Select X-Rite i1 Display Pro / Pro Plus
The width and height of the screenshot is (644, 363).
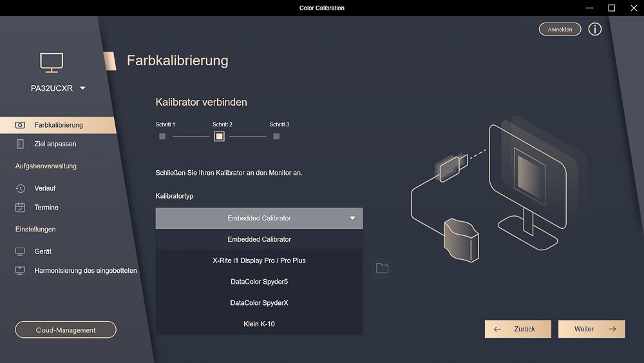pos(259,260)
